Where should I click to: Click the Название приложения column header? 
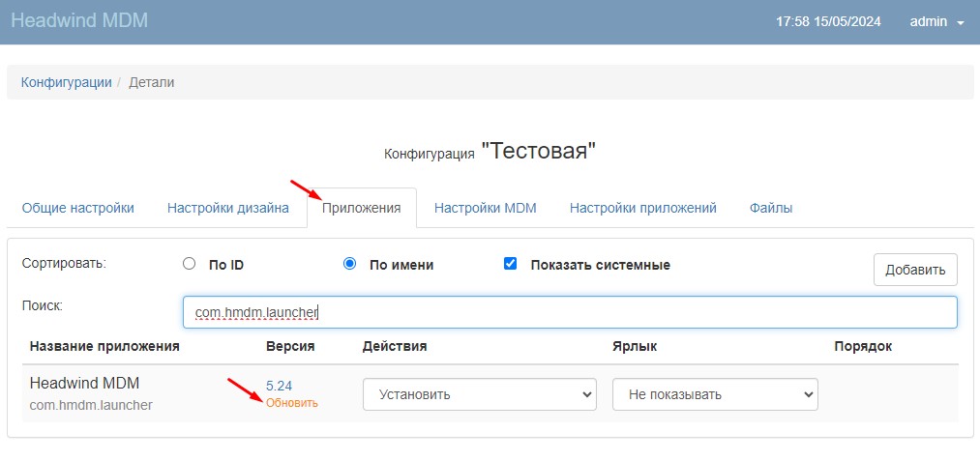pos(104,346)
